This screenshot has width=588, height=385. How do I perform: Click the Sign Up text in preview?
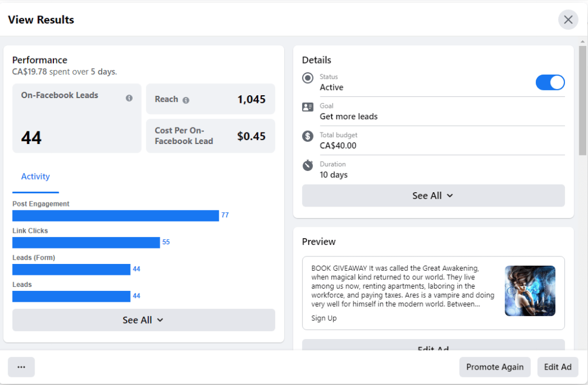(324, 318)
